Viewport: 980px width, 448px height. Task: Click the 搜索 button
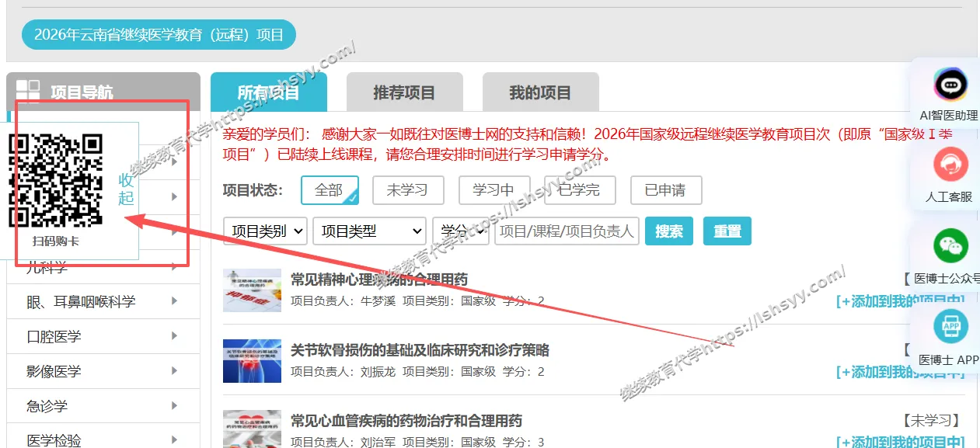point(669,231)
